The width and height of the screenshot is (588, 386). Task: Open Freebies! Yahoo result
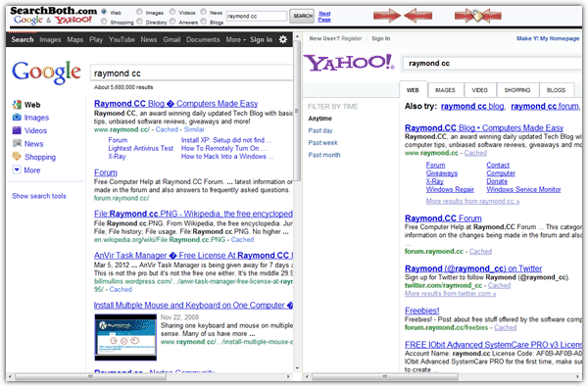pos(421,311)
